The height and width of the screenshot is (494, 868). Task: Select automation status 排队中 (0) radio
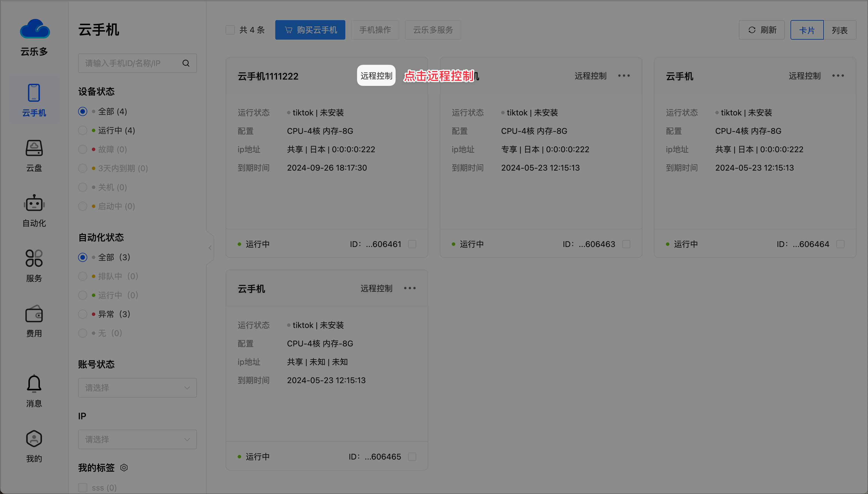click(83, 276)
